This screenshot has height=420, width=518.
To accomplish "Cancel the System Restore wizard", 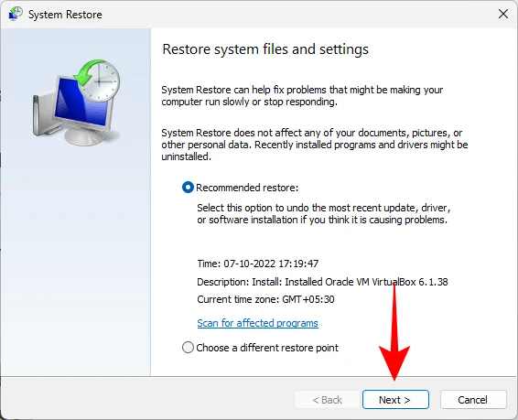I will tap(473, 400).
